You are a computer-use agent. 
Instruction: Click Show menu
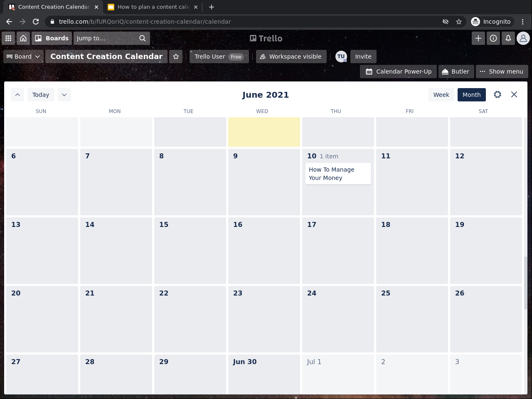[x=502, y=71]
